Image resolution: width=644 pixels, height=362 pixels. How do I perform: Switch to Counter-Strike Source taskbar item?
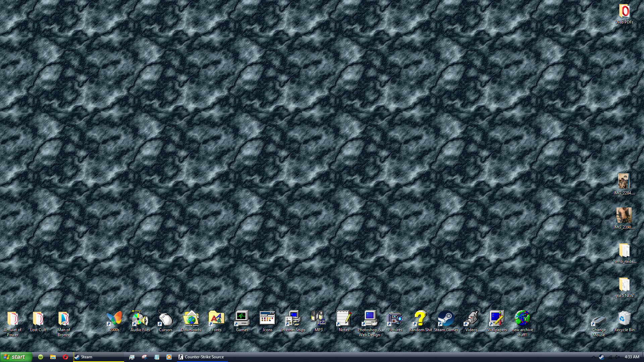[x=202, y=357]
